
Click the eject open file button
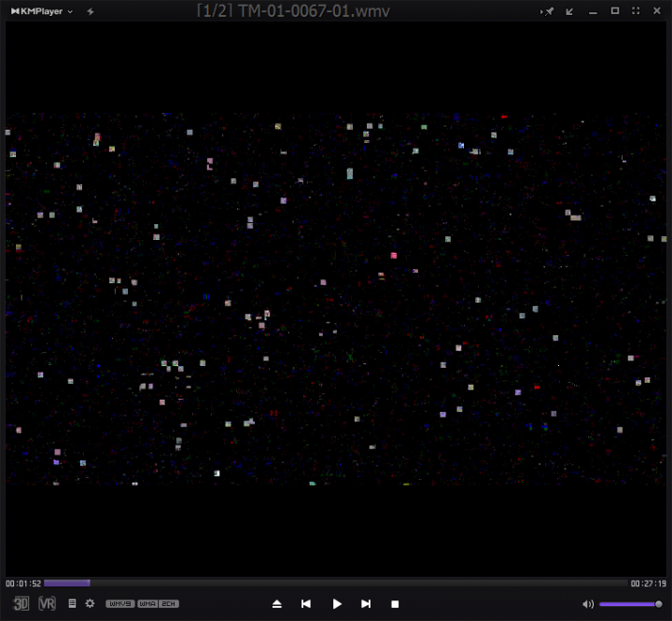click(277, 604)
